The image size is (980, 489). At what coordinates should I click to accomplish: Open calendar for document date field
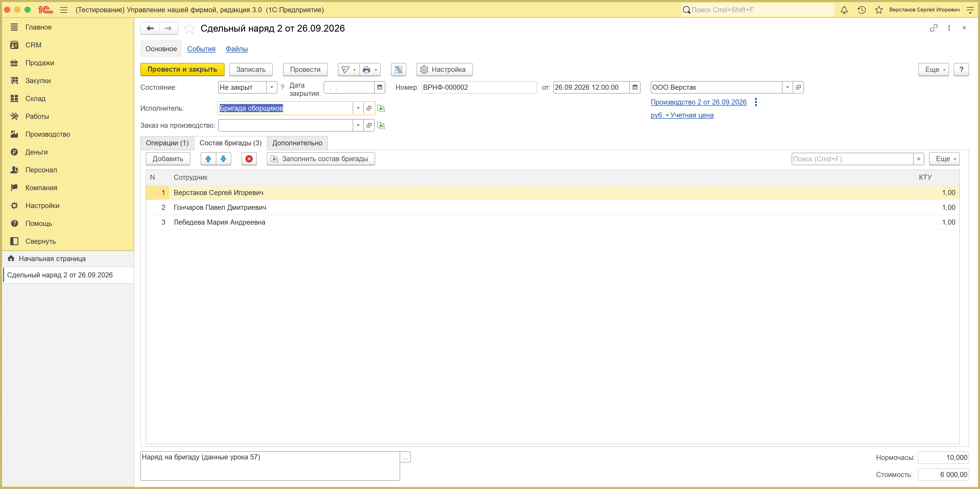pyautogui.click(x=635, y=87)
